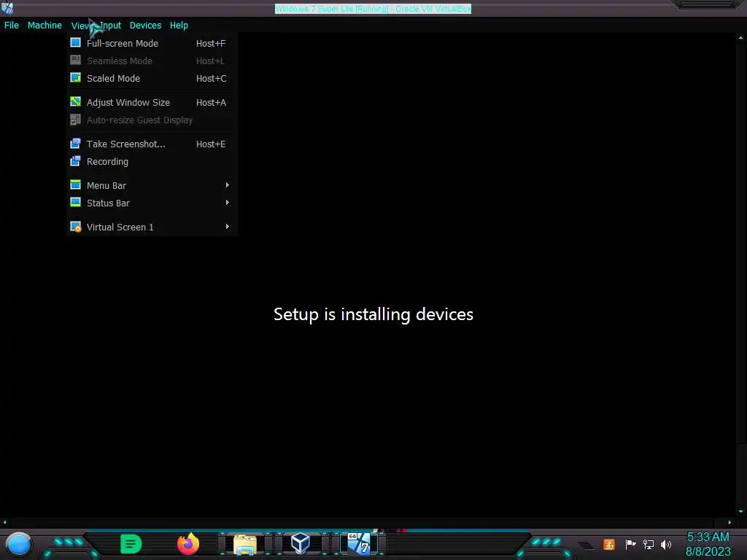Open the green notes app on the taskbar
The image size is (747, 560).
[131, 544]
